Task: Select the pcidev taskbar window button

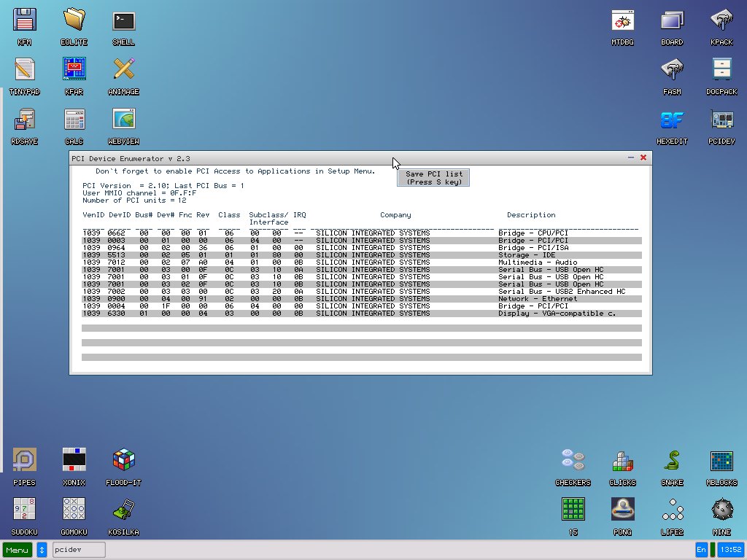Action: pyautogui.click(x=79, y=550)
